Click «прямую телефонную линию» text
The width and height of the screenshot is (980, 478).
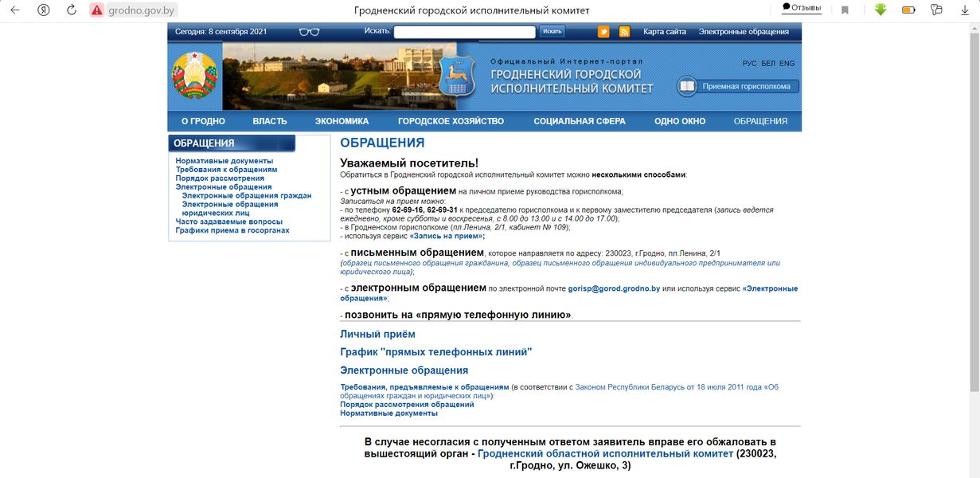(492, 315)
